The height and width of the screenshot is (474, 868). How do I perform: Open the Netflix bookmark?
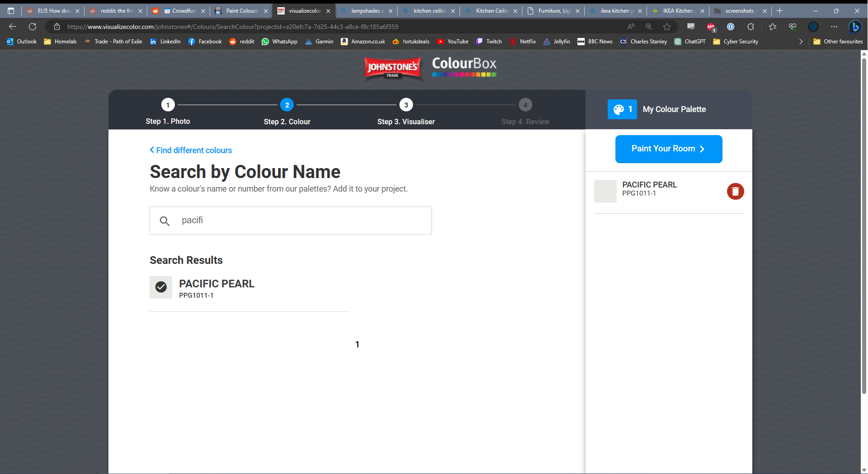point(523,42)
